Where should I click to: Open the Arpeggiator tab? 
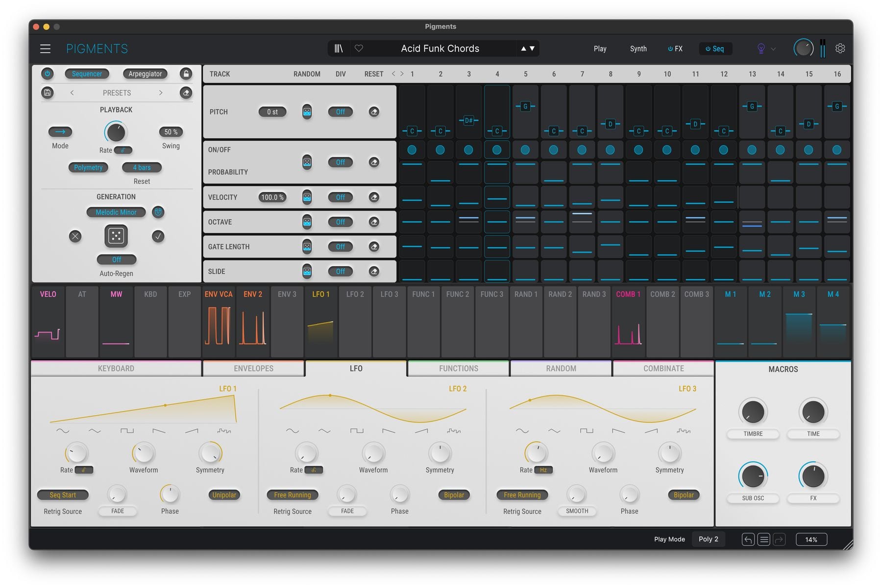tap(145, 73)
